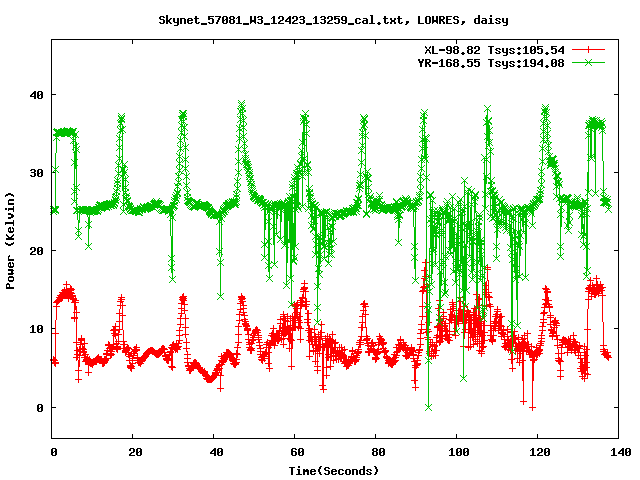Click y-axis tick label 30
Image resolution: width=640 pixels, height=480 pixels.
point(37,173)
